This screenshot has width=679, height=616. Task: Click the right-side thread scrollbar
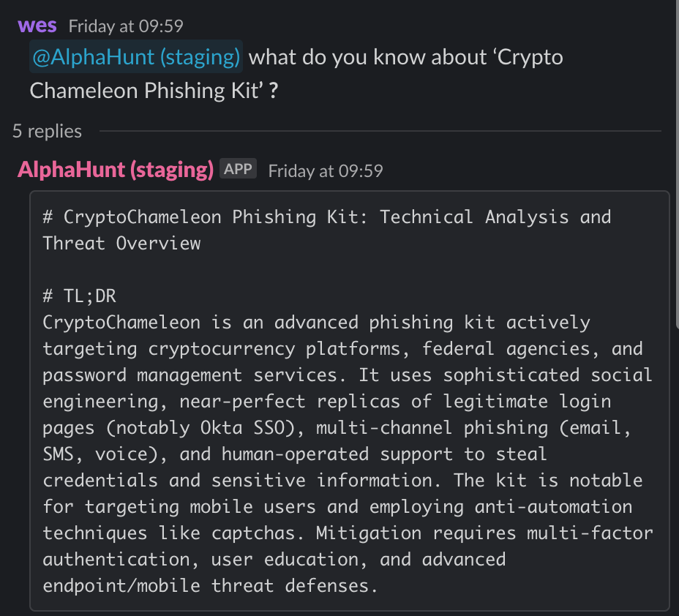point(677,165)
